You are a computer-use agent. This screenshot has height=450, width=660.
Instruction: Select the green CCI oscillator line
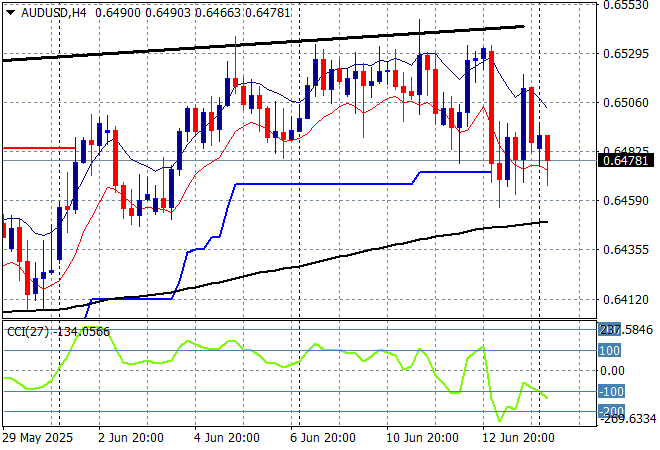point(200,345)
